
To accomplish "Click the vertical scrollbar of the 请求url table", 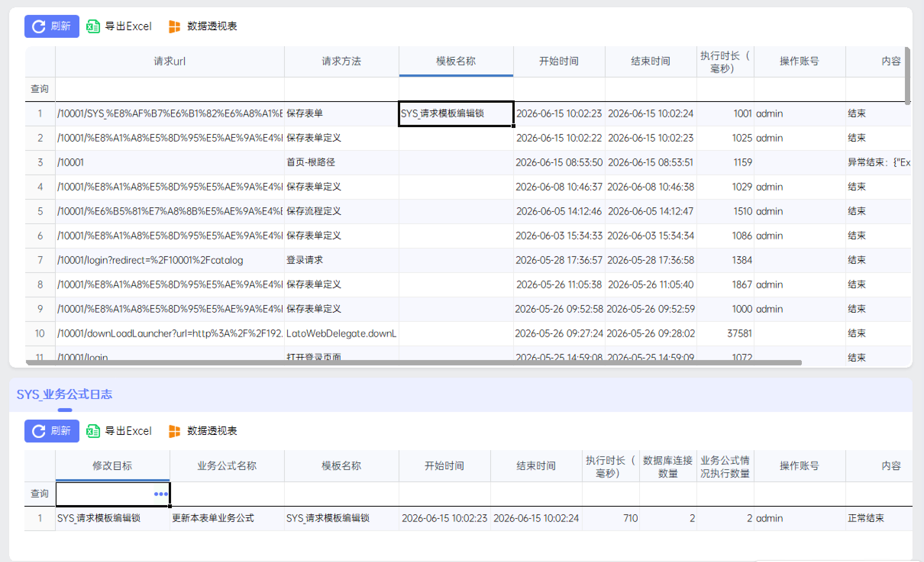I will 908,75.
